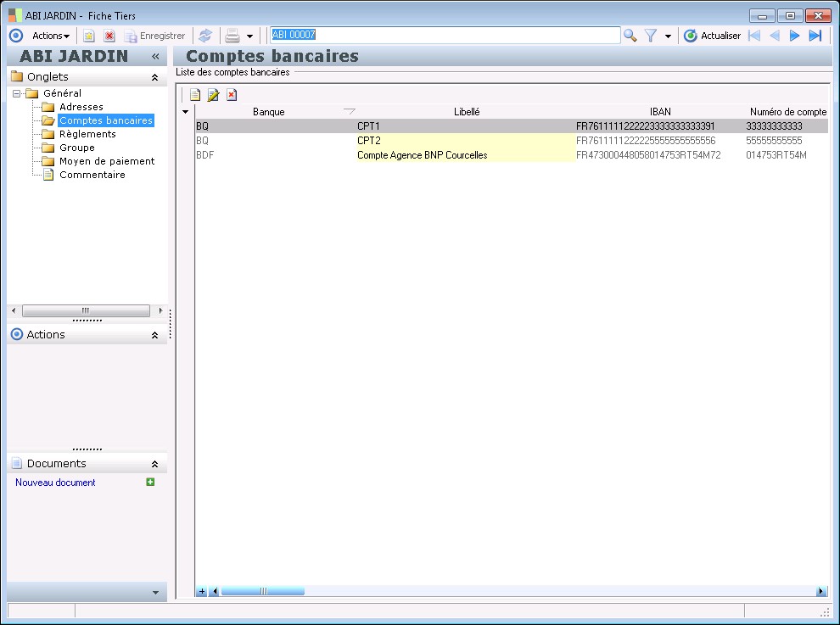Collapse the Général tree node
This screenshot has width=840, height=625.
(x=17, y=93)
